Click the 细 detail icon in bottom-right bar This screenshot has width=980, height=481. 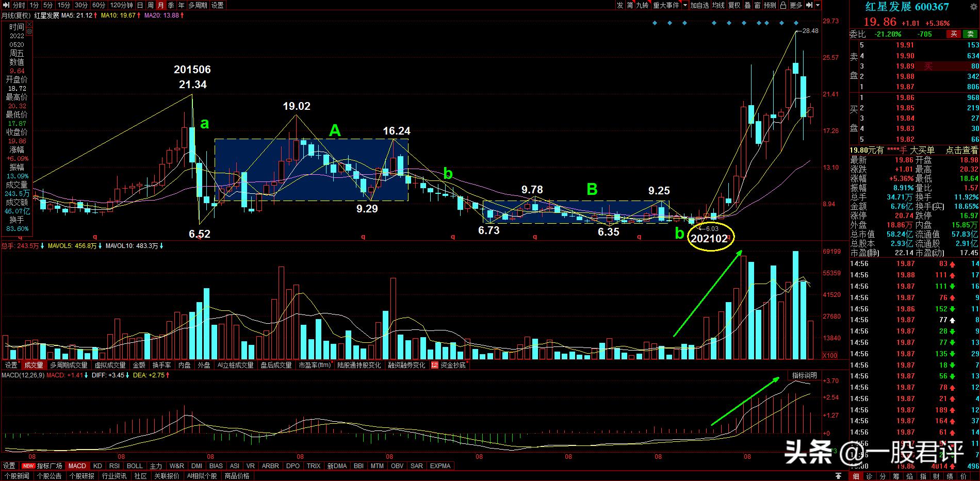pos(856,476)
